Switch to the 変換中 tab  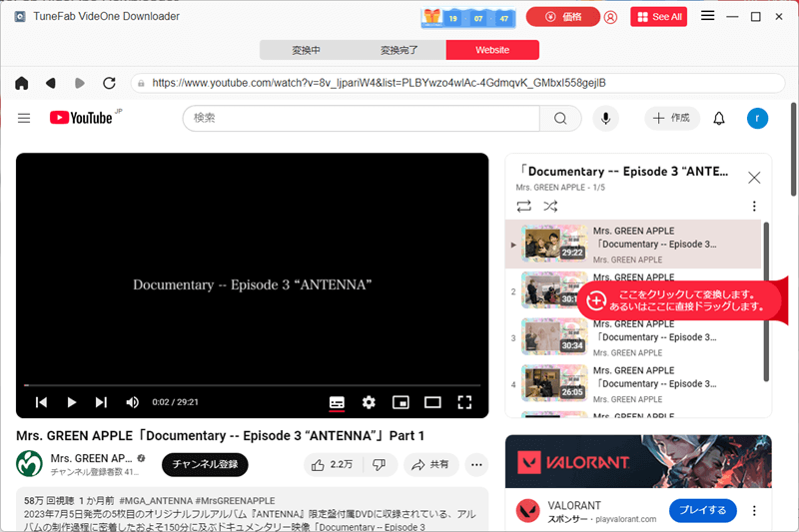tap(306, 50)
